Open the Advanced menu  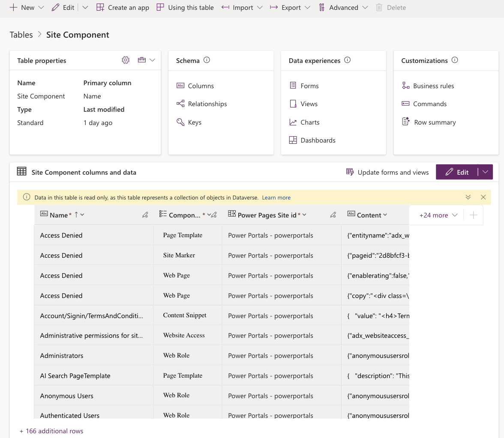[343, 7]
